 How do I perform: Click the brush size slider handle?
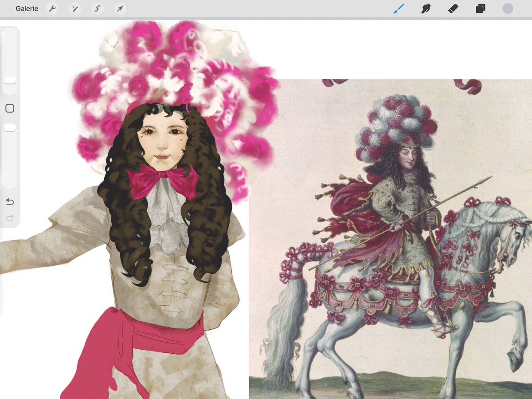pos(10,80)
